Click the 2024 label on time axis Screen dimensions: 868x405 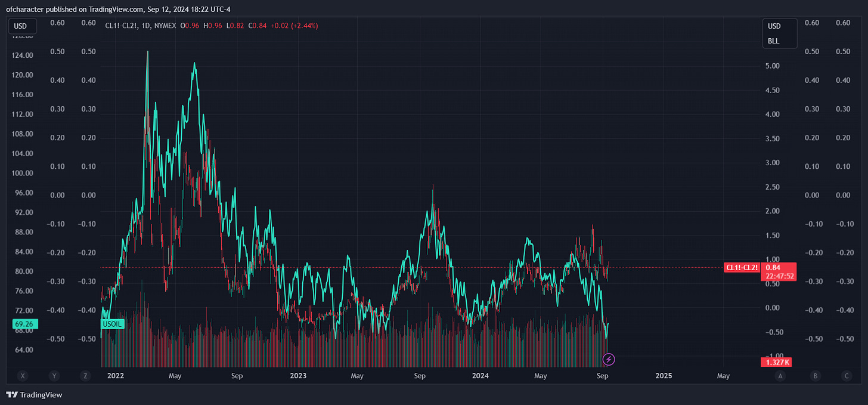coord(480,376)
